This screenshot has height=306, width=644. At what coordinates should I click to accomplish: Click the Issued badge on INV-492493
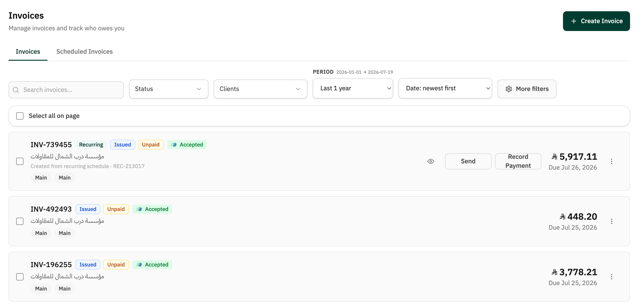point(88,209)
